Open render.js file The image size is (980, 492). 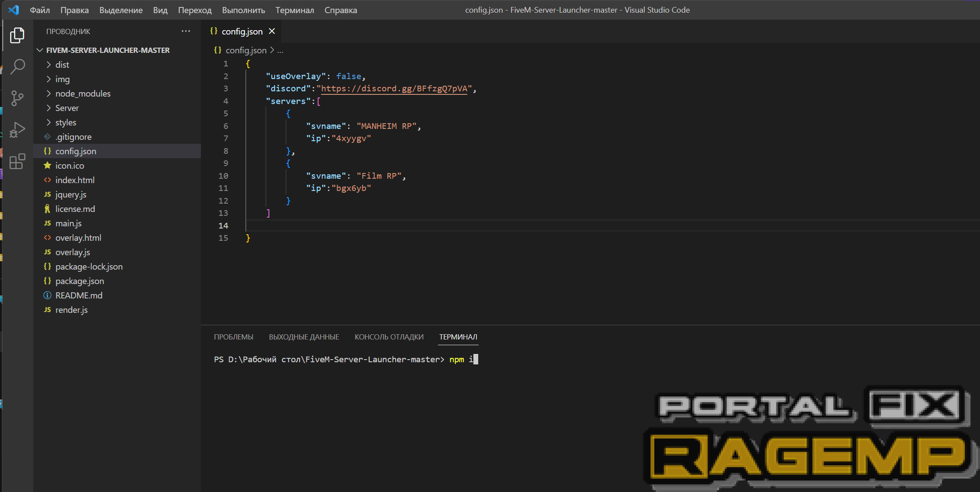(117, 310)
